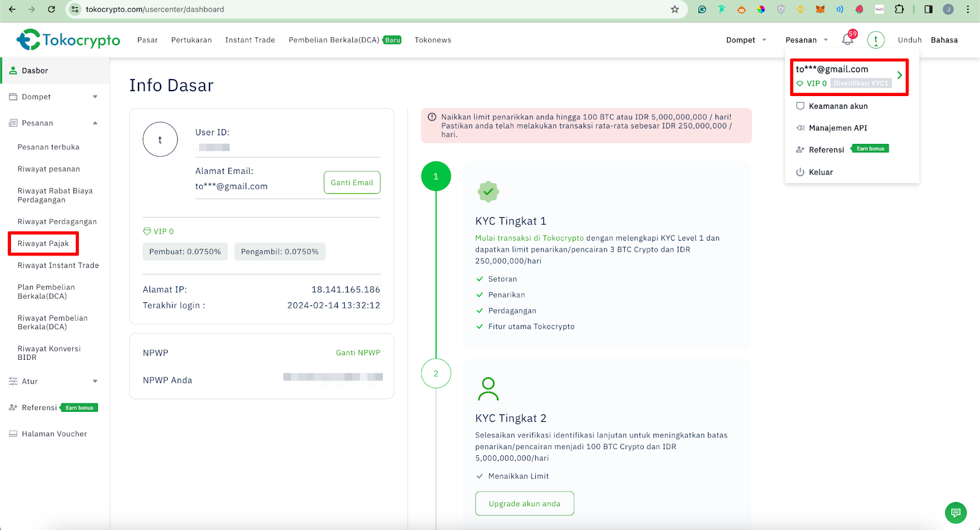Click the browser back arrow
The width and height of the screenshot is (980, 530).
(12, 9)
